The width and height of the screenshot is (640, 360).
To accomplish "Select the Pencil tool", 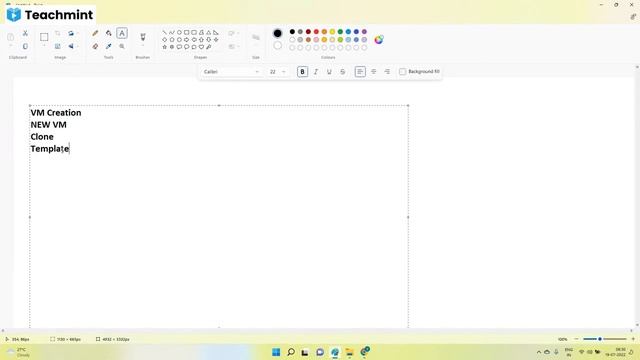I will 95,33.
